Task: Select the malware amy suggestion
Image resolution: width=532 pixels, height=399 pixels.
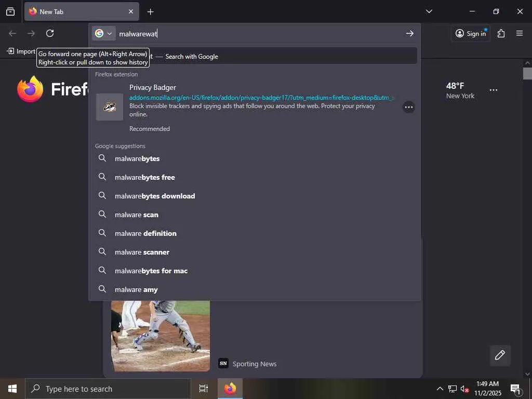Action: point(255,289)
